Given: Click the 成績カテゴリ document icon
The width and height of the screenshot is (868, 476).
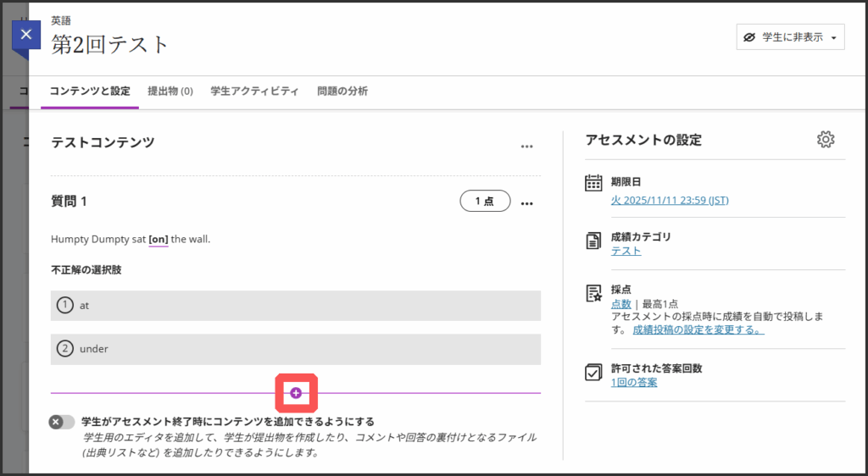Looking at the screenshot, I should click(594, 241).
